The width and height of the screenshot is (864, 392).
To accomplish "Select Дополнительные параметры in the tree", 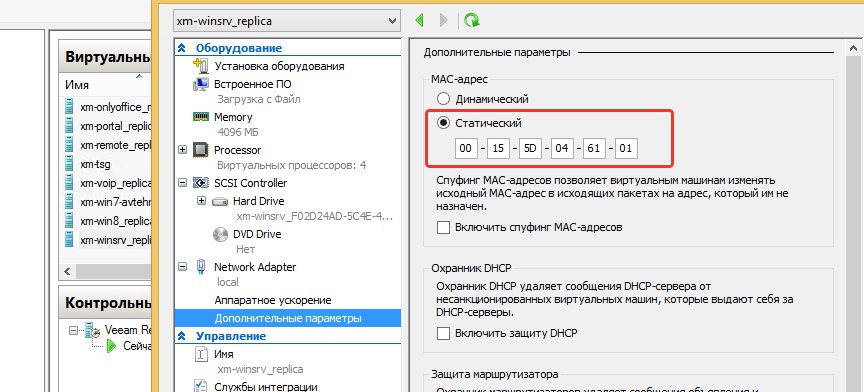I will (x=288, y=318).
